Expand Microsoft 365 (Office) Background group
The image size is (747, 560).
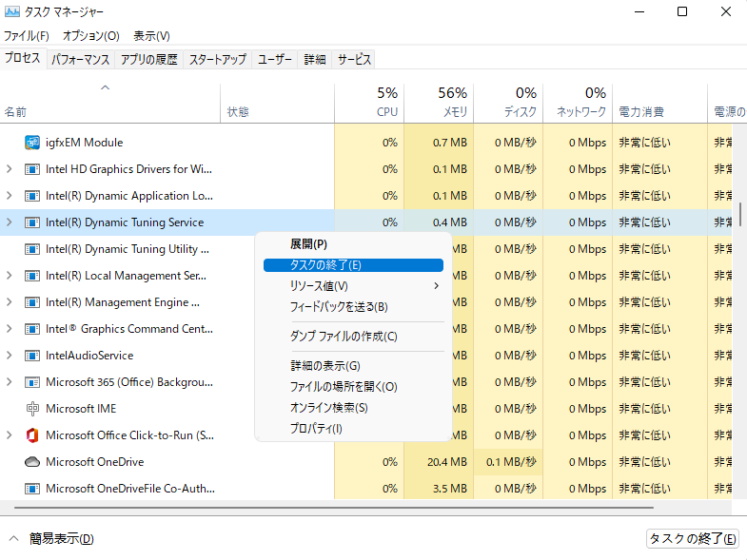[x=10, y=382]
